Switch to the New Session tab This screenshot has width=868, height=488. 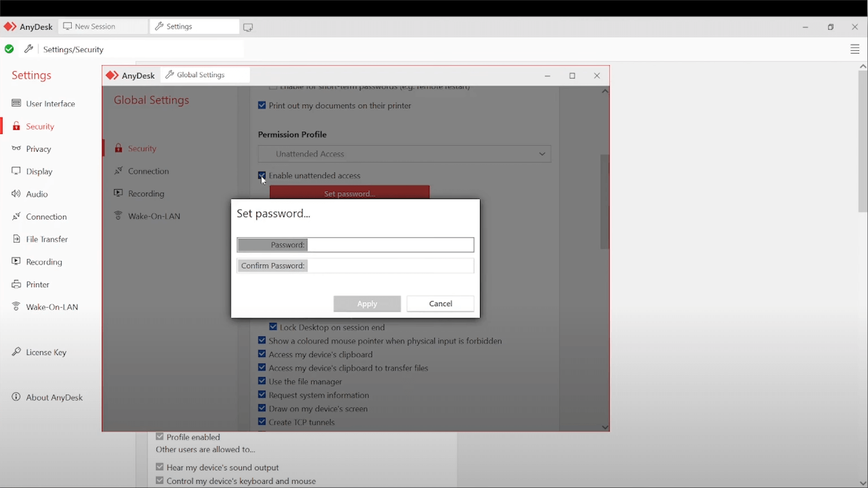pyautogui.click(x=103, y=27)
